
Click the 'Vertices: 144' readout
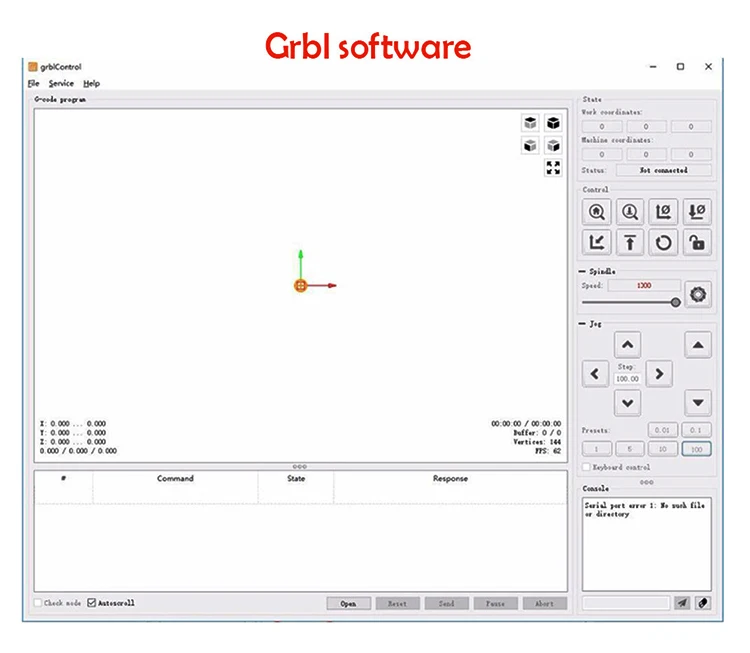point(537,442)
